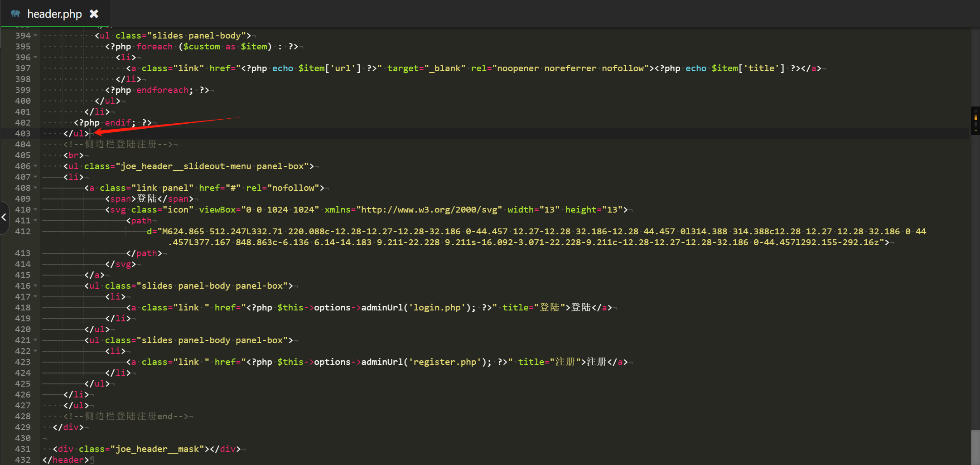980x465 pixels.
Task: Click the closing div tag on line 429
Action: pos(68,427)
